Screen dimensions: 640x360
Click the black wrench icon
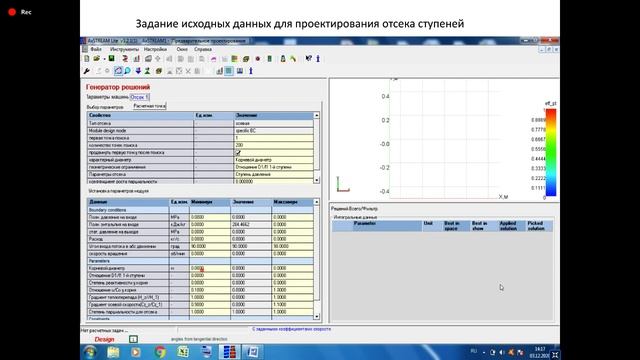(87, 71)
